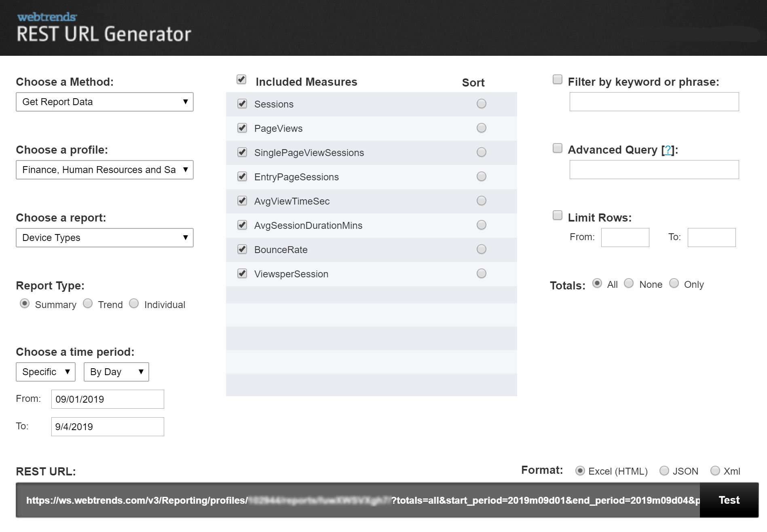Sort by ViewsperSession radio button
767x532 pixels.
click(482, 274)
